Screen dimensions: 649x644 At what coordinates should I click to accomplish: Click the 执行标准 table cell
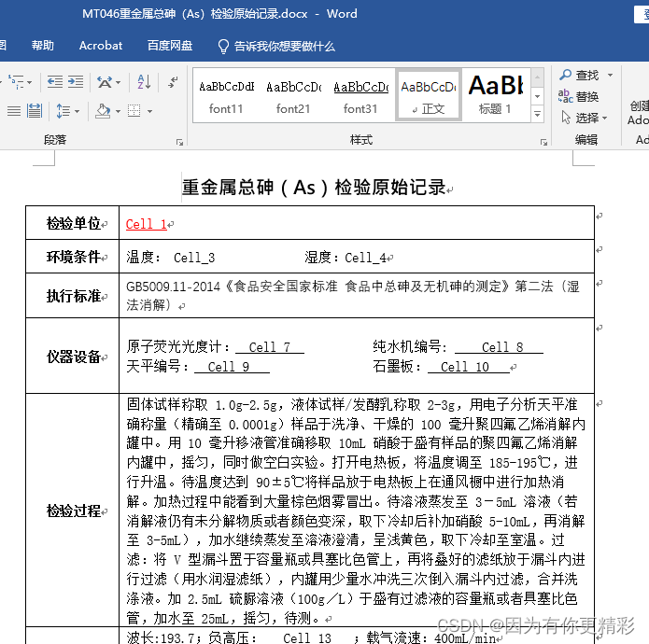73,296
